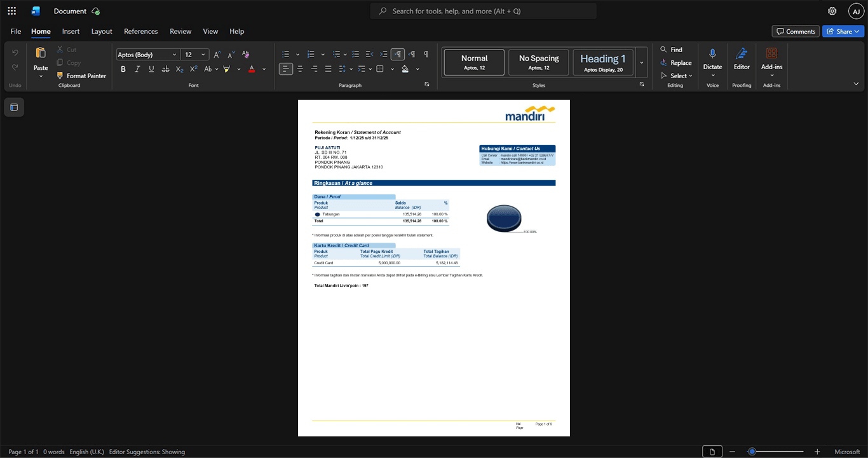Set right-to-left text direction

412,55
